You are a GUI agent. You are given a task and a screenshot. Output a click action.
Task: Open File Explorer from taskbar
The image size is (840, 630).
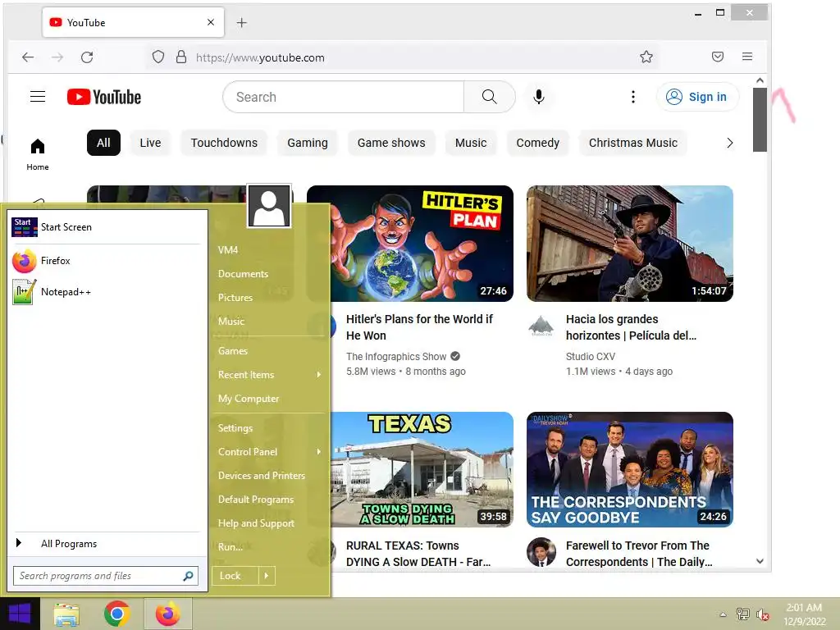pyautogui.click(x=66, y=614)
